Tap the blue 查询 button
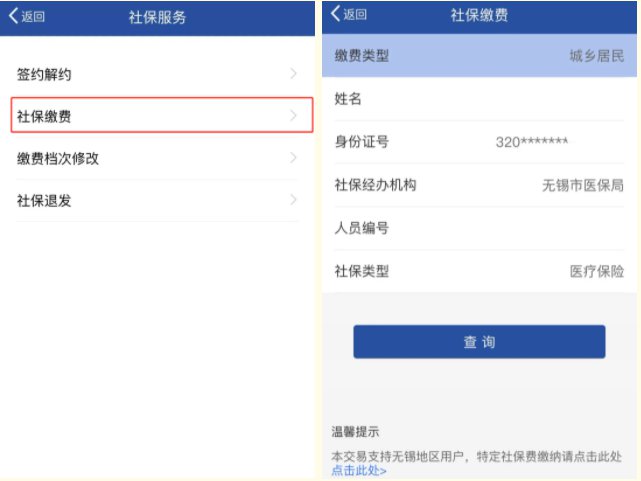 [x=479, y=342]
